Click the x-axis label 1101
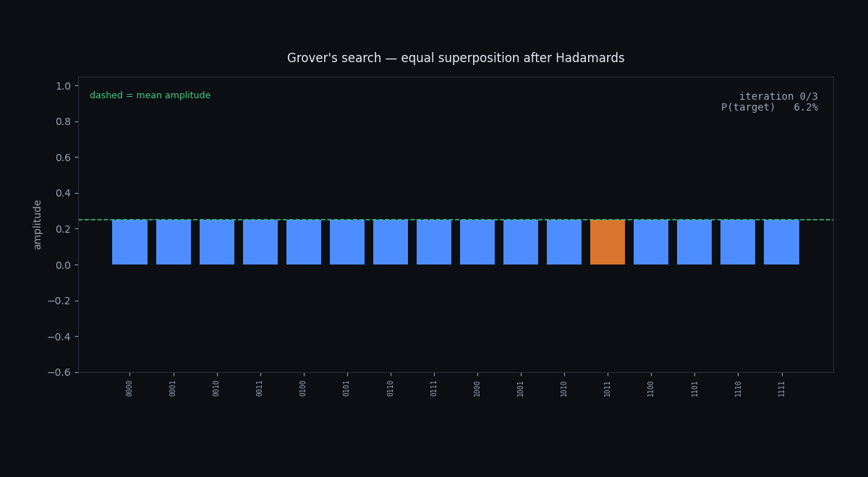This screenshot has height=477, width=868. coord(694,388)
